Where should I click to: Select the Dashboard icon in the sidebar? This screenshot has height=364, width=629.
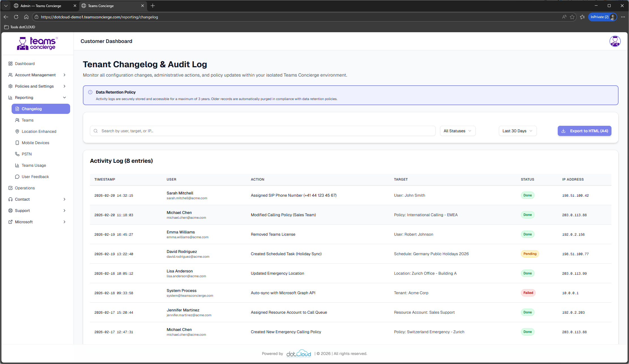tap(10, 63)
